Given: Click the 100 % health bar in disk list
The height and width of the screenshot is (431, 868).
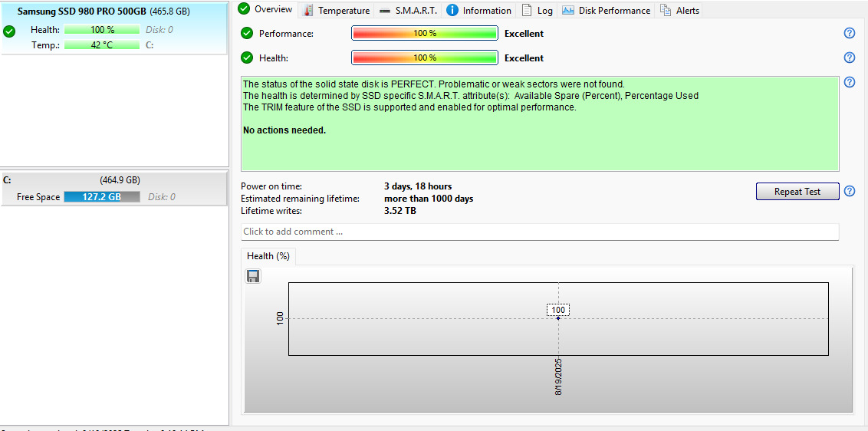Looking at the screenshot, I should [x=102, y=30].
